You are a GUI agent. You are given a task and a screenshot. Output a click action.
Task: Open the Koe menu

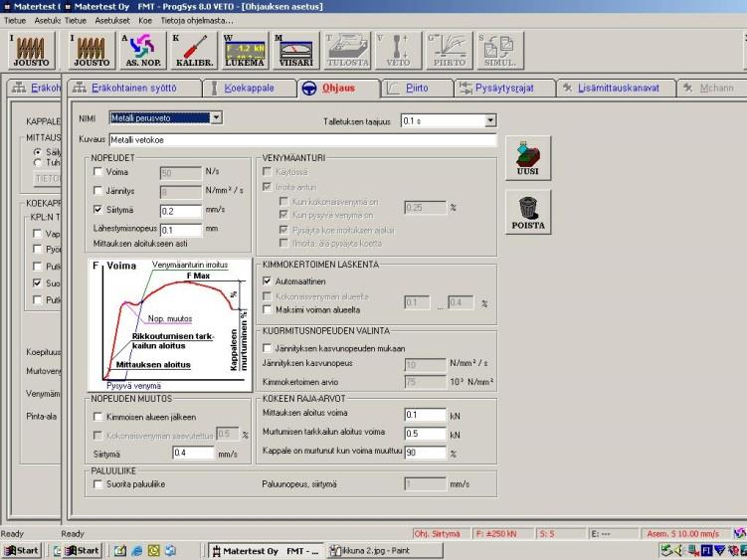click(145, 21)
